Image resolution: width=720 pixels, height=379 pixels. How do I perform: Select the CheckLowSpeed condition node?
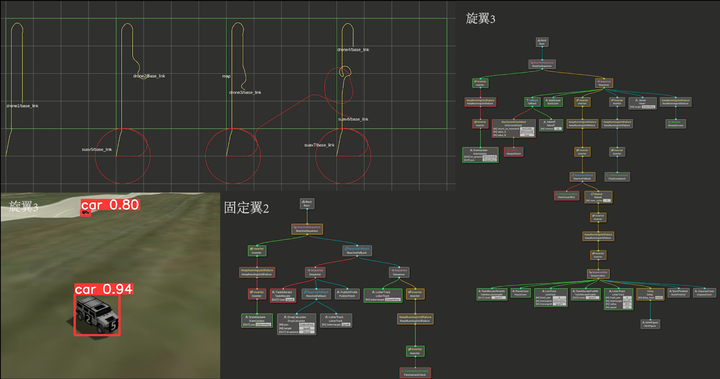tap(617, 176)
